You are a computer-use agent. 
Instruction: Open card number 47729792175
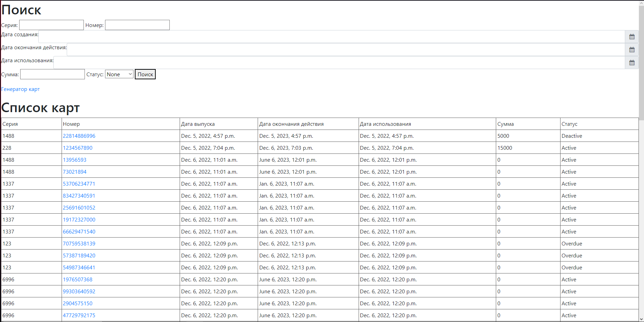tap(79, 316)
